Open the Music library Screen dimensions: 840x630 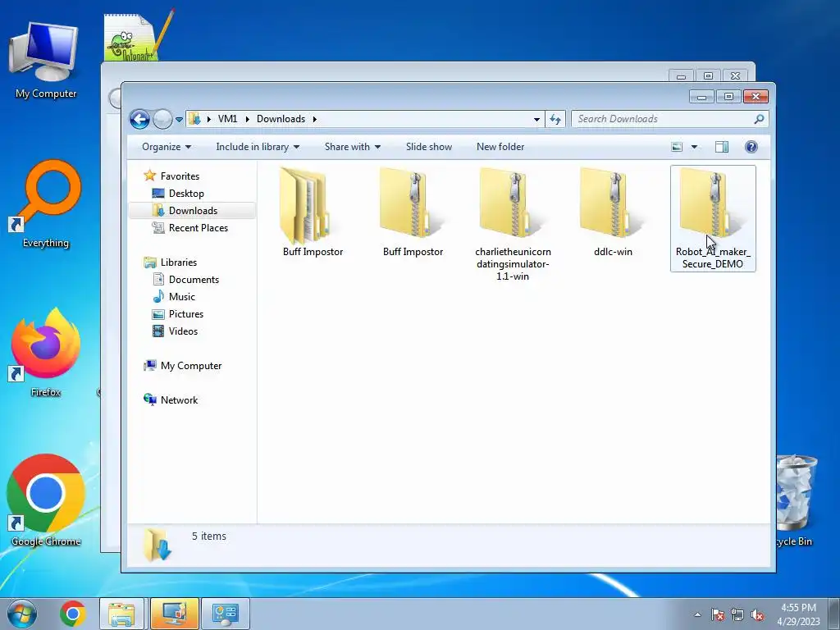tap(181, 296)
